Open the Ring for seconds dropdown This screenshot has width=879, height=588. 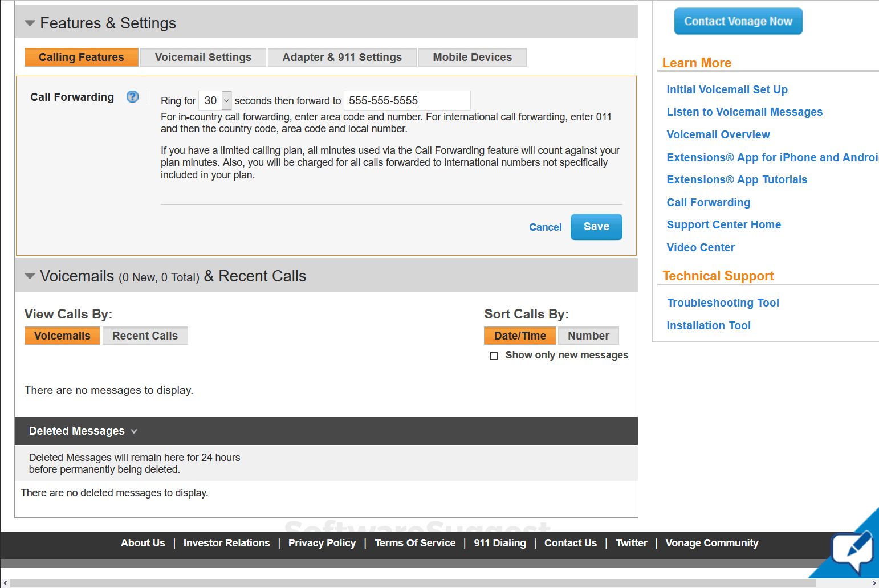coord(226,101)
